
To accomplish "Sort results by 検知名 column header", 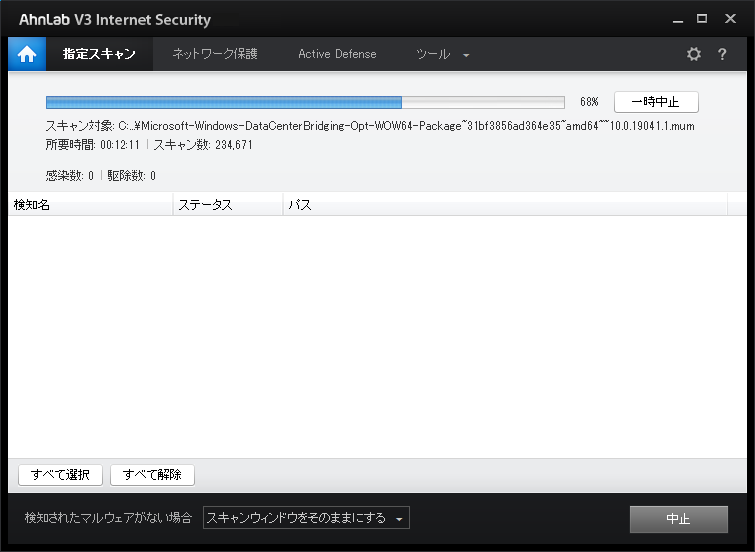I will click(91, 205).
